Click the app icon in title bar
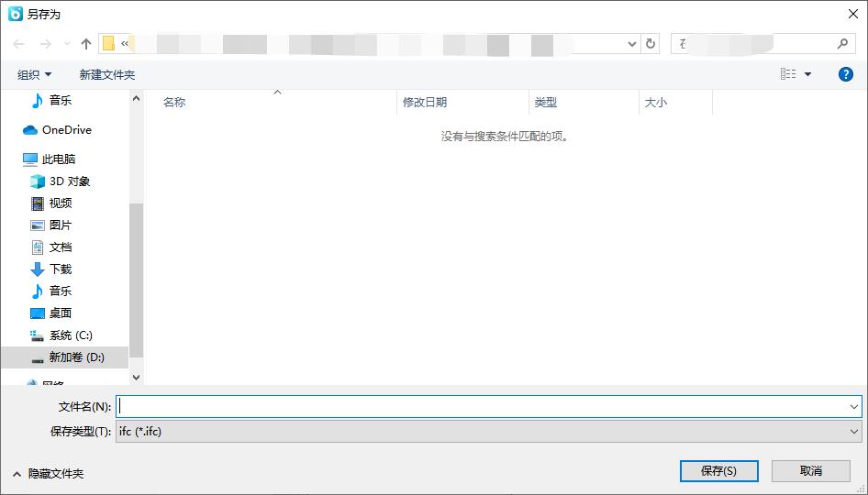Image resolution: width=868 pixels, height=495 pixels. pyautogui.click(x=16, y=14)
